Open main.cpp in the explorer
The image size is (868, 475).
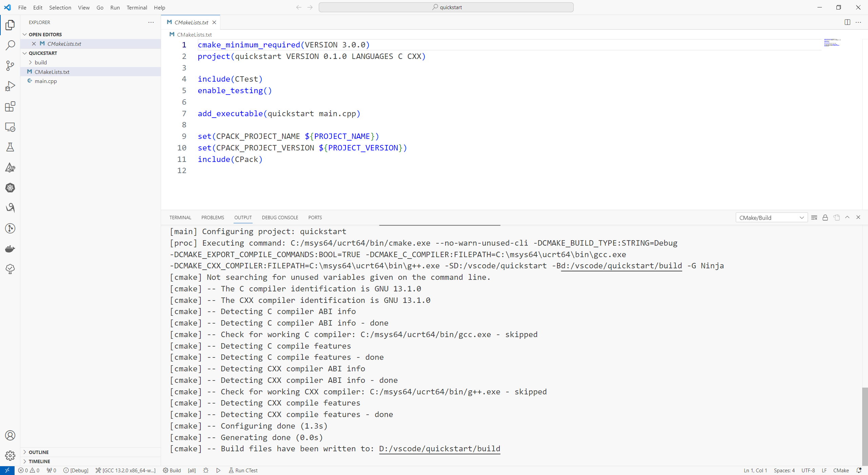coord(91,81)
